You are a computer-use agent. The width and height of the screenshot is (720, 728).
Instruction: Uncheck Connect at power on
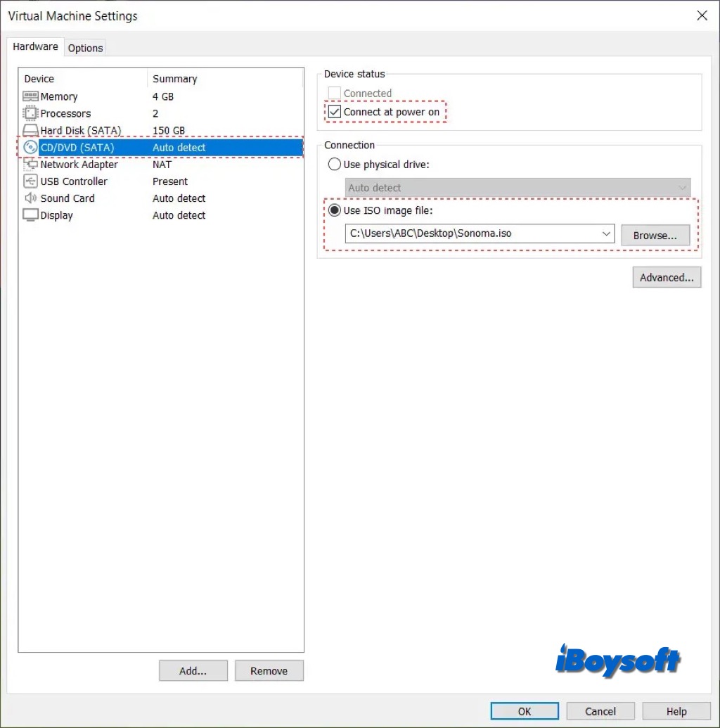(335, 112)
